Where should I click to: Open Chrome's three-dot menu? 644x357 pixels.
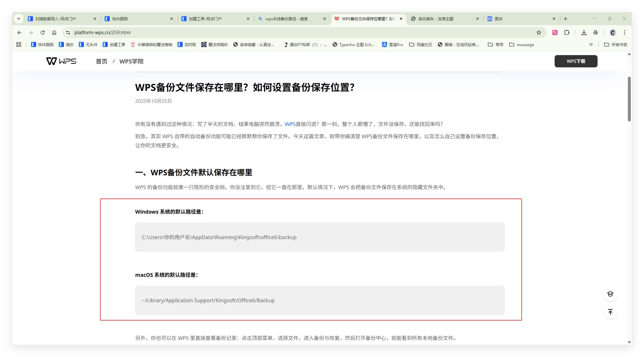[x=625, y=32]
